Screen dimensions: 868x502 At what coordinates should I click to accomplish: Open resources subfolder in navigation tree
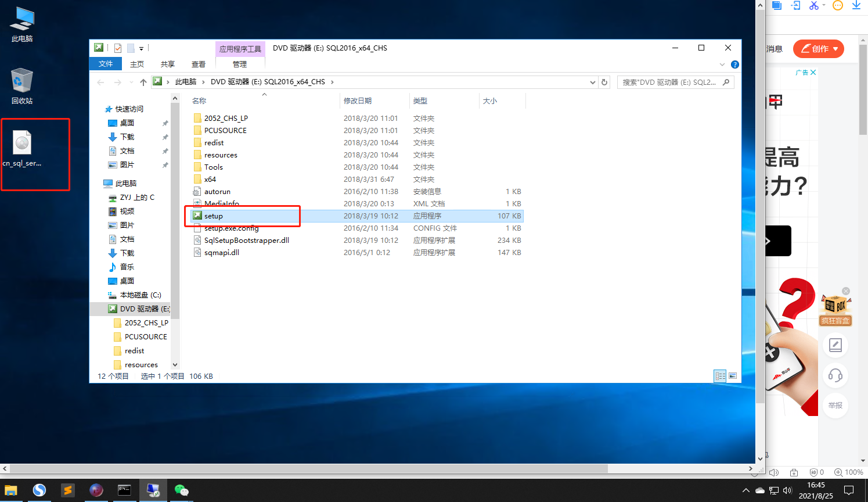141,364
